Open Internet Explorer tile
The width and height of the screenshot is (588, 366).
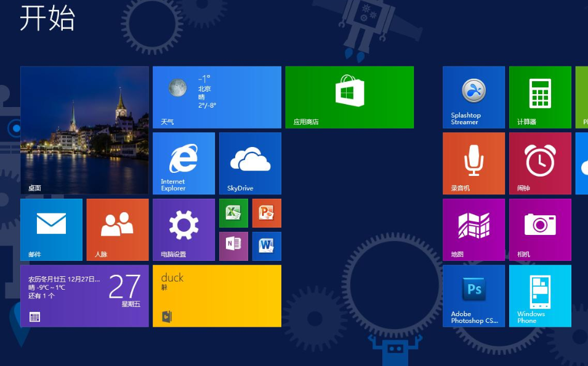coord(183,164)
